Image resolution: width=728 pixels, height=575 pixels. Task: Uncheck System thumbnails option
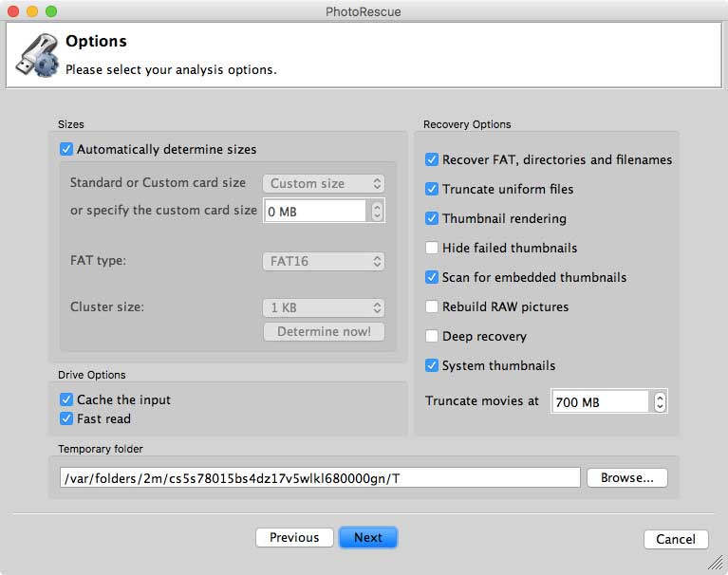pos(432,365)
